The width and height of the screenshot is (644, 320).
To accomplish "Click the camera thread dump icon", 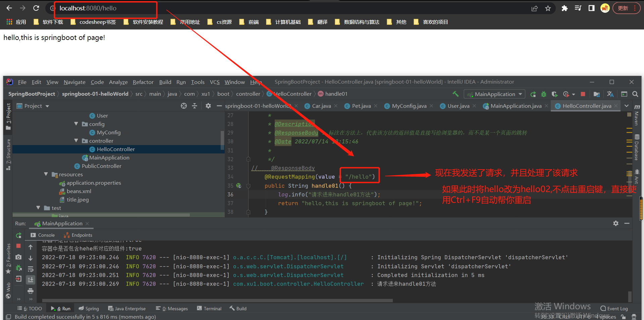I will [19, 257].
